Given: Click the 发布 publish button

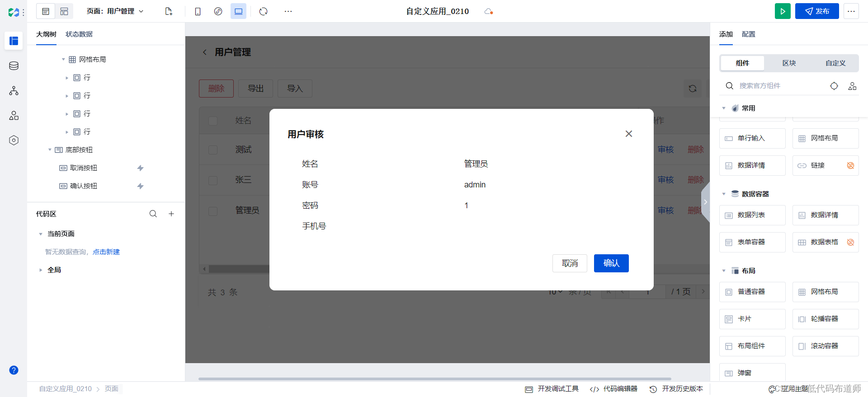Looking at the screenshot, I should (x=817, y=11).
